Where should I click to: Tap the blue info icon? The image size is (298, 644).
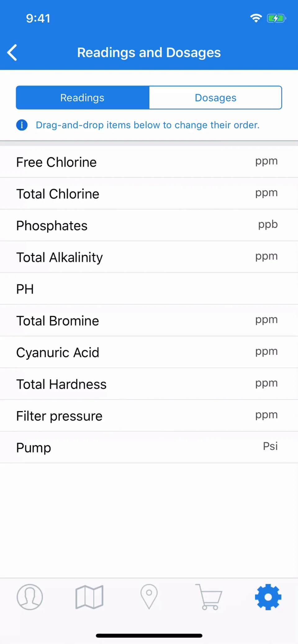(22, 125)
